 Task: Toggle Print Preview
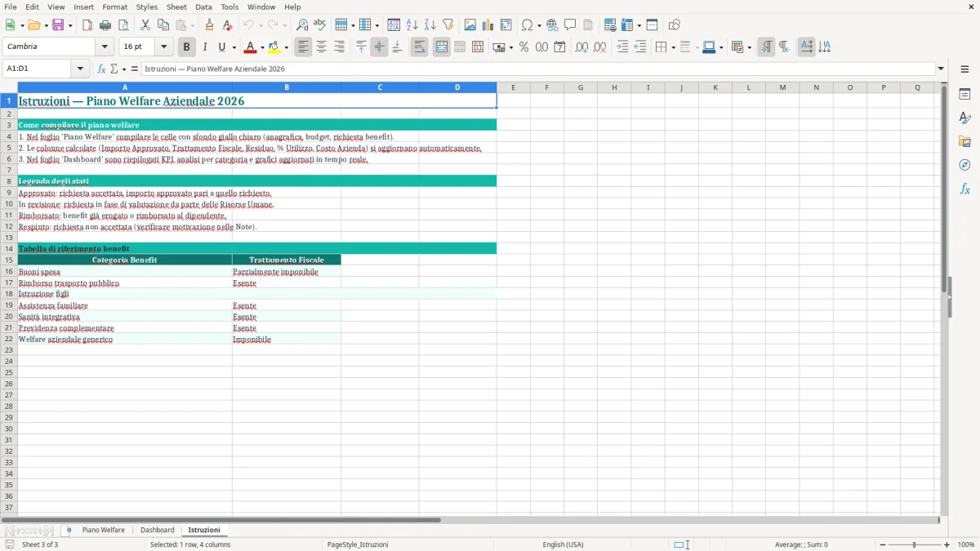coord(123,25)
